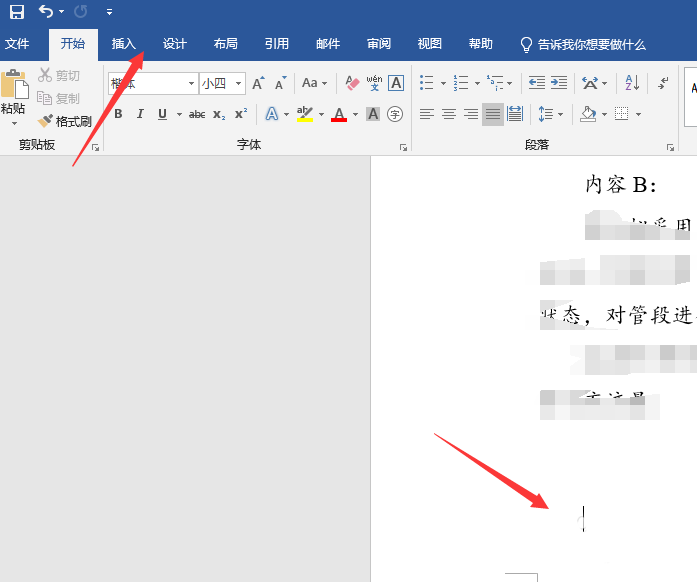
Task: Switch to the 插入 tab
Action: point(124,44)
